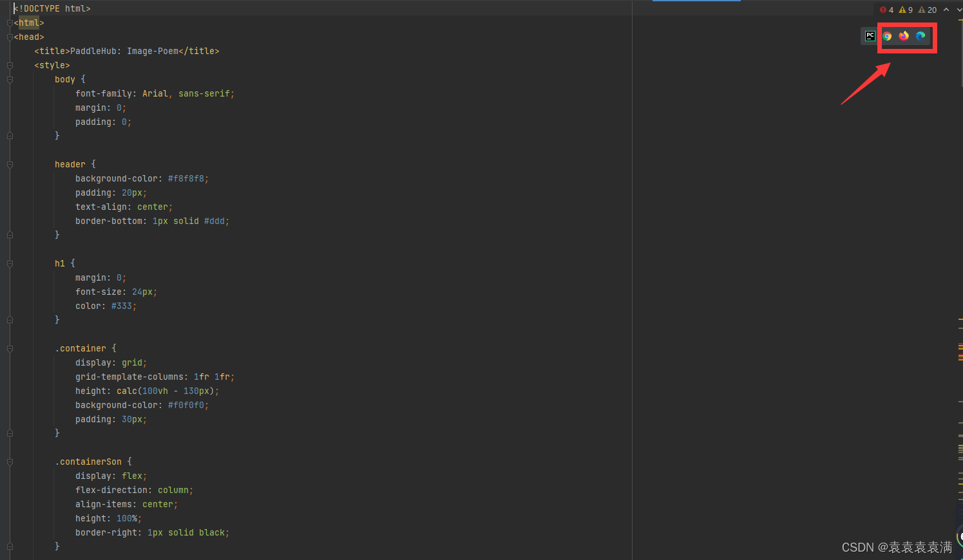This screenshot has width=963, height=560.
Task: Click the h1 selector name
Action: pyautogui.click(x=60, y=264)
